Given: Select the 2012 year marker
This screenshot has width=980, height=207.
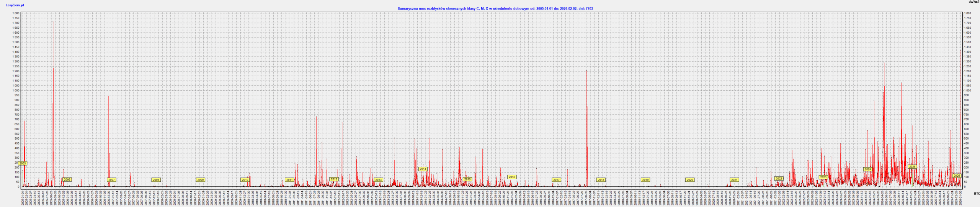Looking at the screenshot, I should (x=334, y=179).
